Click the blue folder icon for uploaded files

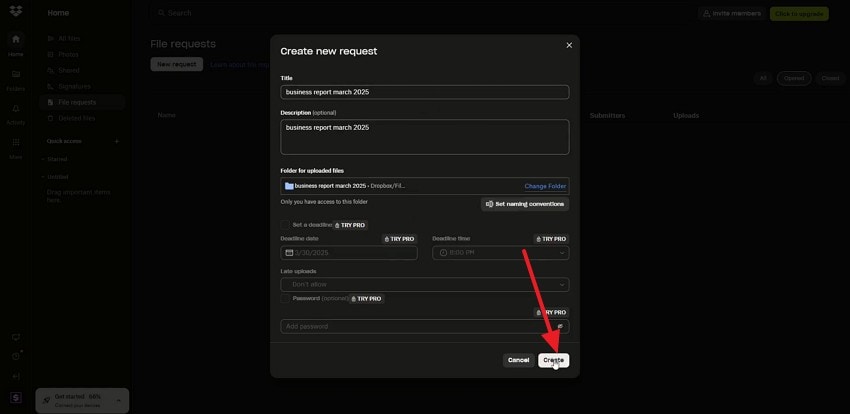(289, 186)
